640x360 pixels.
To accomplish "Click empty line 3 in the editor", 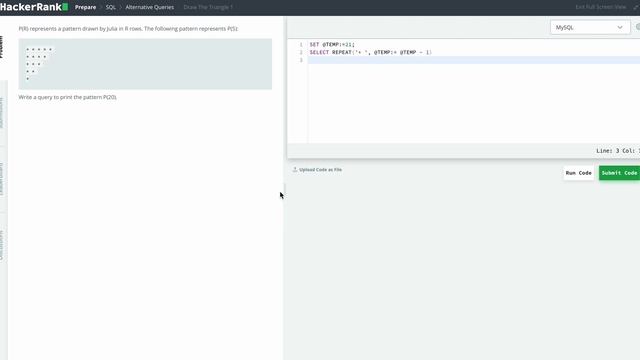I will pos(473,60).
